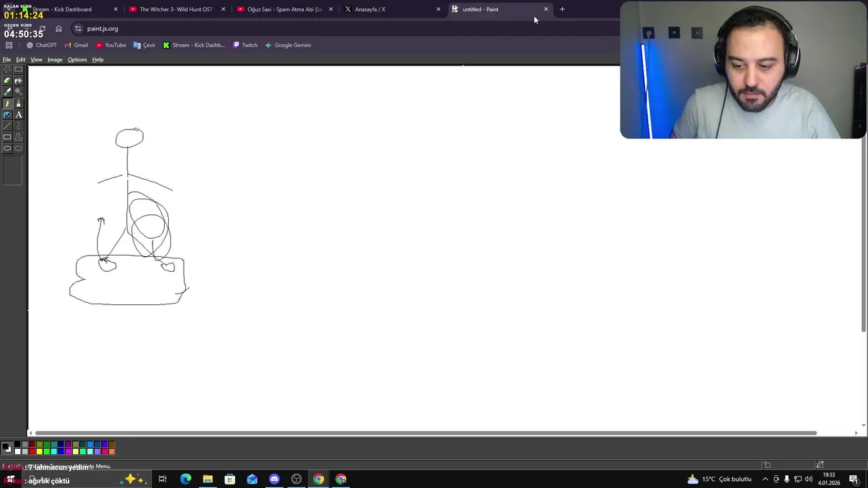The width and height of the screenshot is (868, 488).
Task: Switch to the Oğuz Sasi Spam Atma Abi tab
Action: tap(283, 9)
